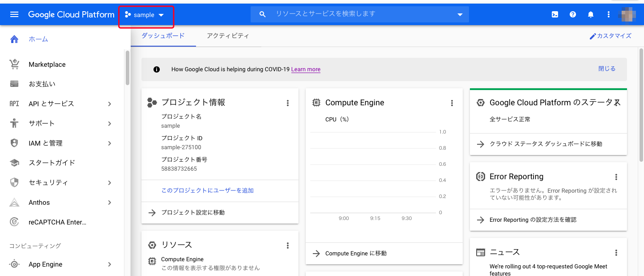
Task: Click カスタマイズ customize button
Action: pos(610,36)
